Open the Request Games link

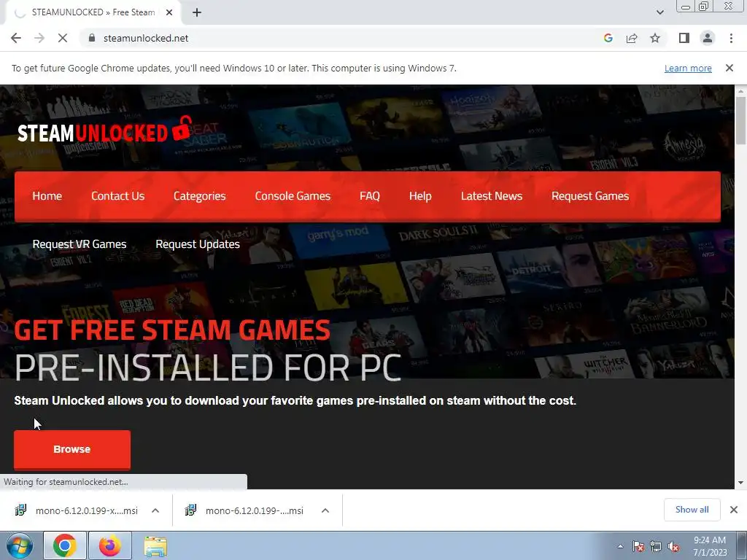(x=589, y=196)
